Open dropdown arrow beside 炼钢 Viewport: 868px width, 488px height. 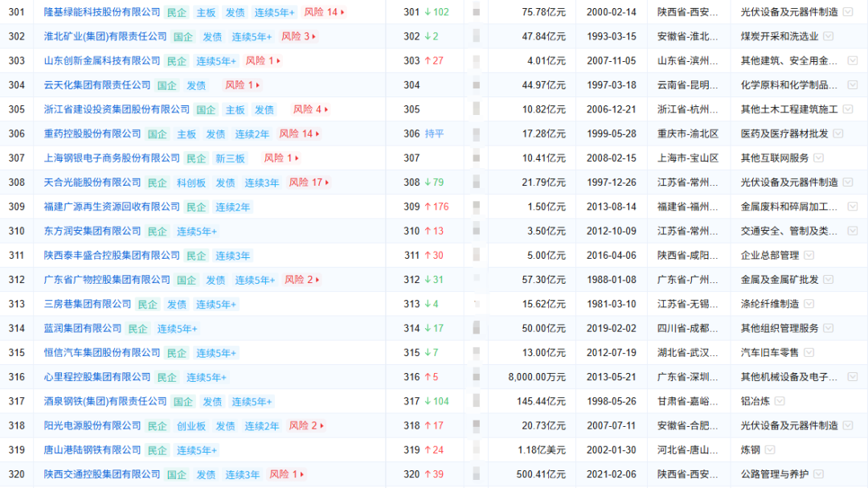(770, 450)
